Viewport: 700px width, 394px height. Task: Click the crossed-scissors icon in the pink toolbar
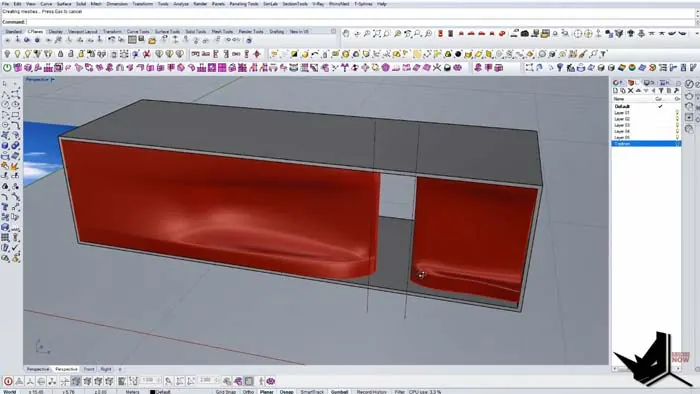pyautogui.click(x=437, y=68)
